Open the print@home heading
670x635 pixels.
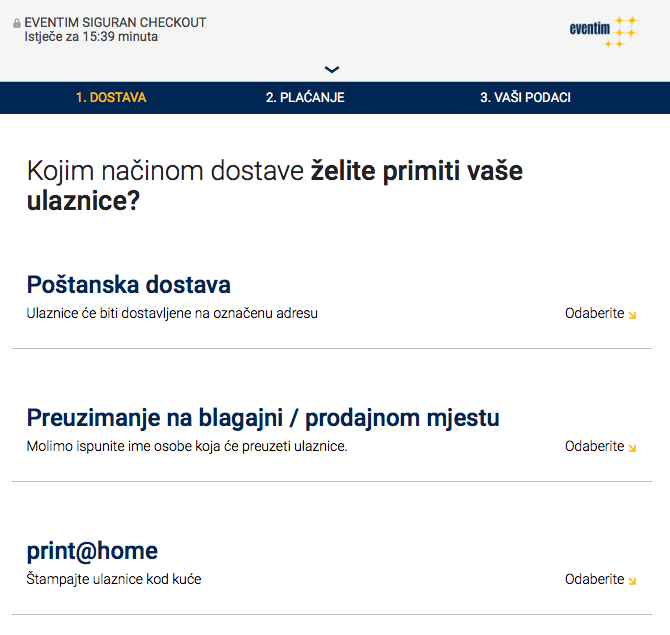(x=92, y=550)
